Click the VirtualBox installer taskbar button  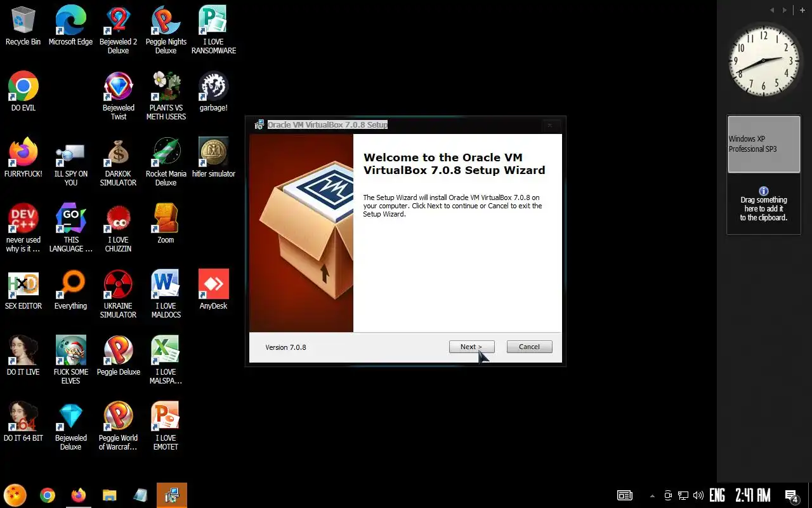click(172, 495)
